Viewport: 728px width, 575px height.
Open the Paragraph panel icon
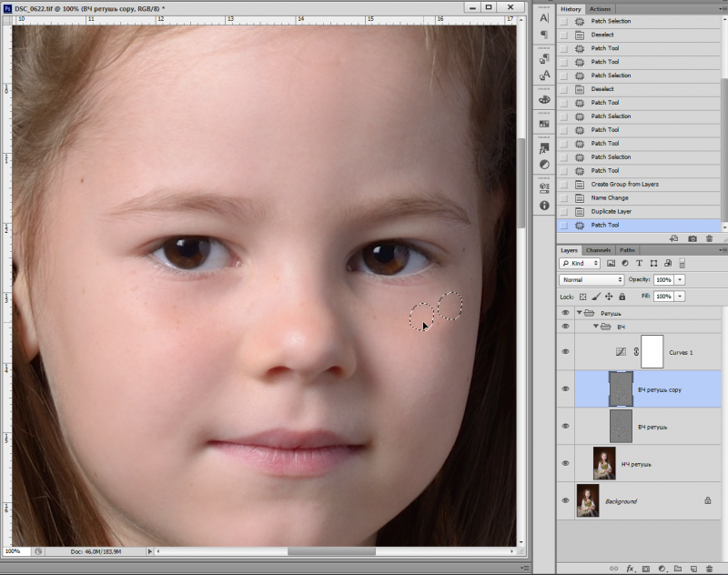point(544,35)
